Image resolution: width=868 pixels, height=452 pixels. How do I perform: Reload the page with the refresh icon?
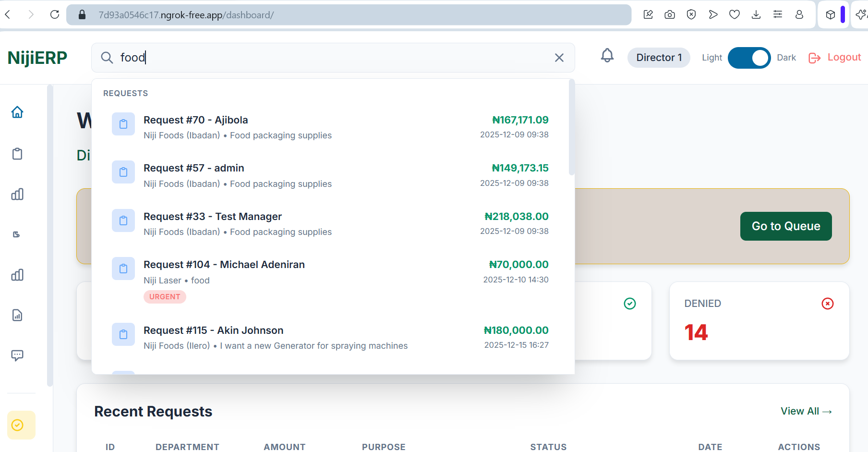point(55,15)
